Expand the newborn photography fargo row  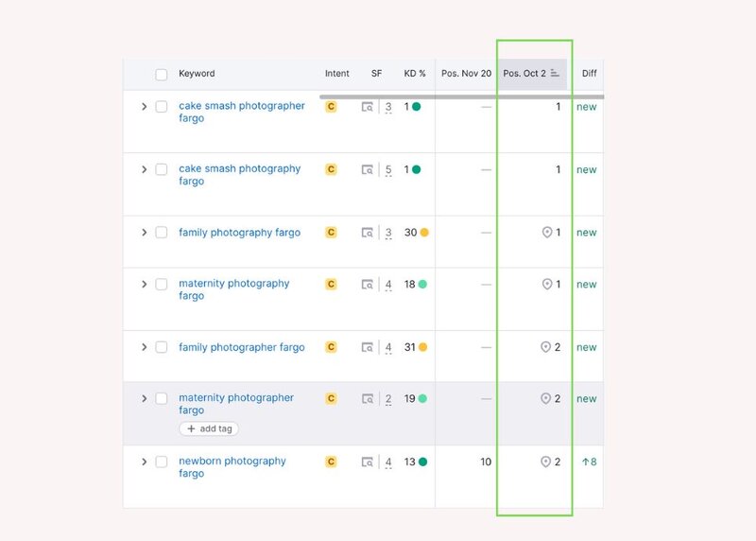point(145,462)
